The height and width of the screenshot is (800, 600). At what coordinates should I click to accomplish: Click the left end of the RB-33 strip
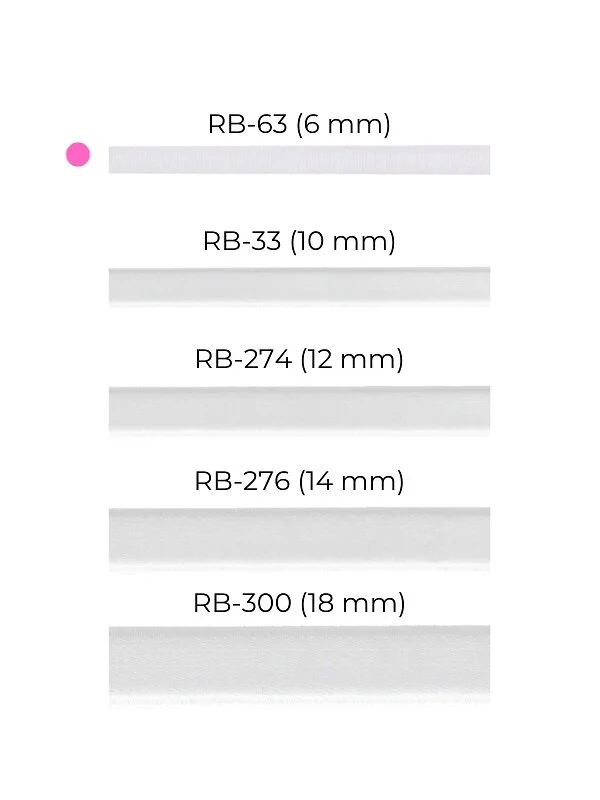click(x=118, y=285)
